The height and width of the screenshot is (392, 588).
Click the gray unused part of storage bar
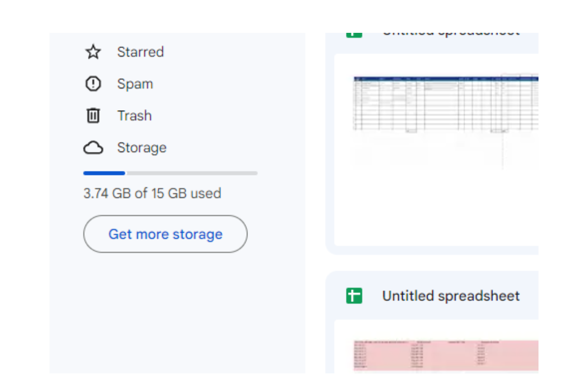[x=191, y=173]
